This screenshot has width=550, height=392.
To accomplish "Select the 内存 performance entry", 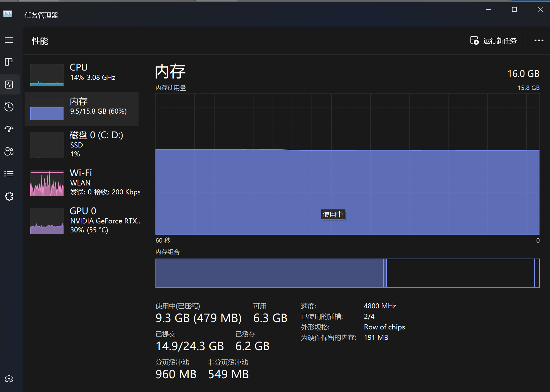I will click(82, 109).
